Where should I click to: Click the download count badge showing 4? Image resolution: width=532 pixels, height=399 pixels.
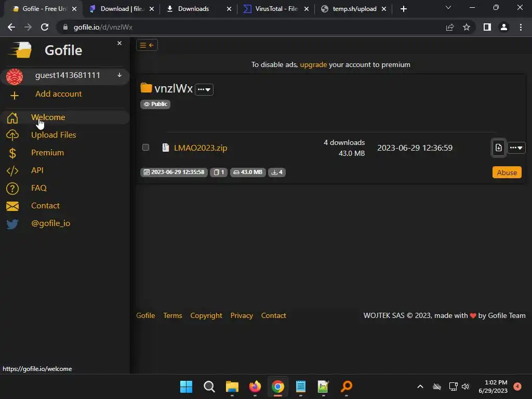(277, 172)
